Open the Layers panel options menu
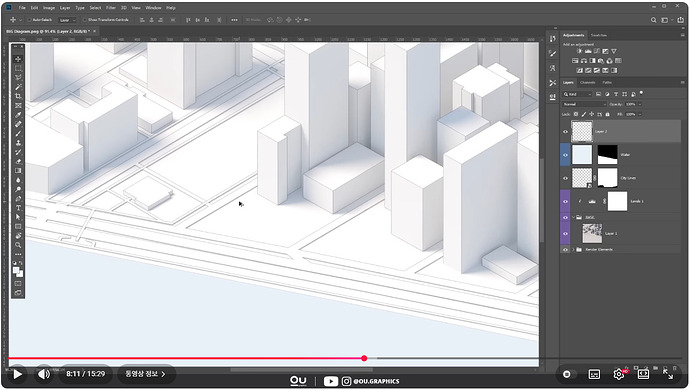This screenshot has width=690, height=390. [683, 82]
